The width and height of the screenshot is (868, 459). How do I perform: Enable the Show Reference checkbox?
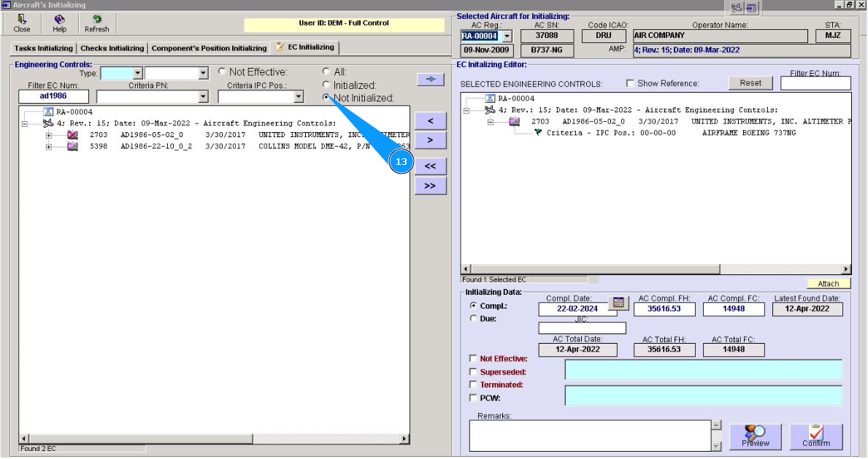click(x=630, y=83)
